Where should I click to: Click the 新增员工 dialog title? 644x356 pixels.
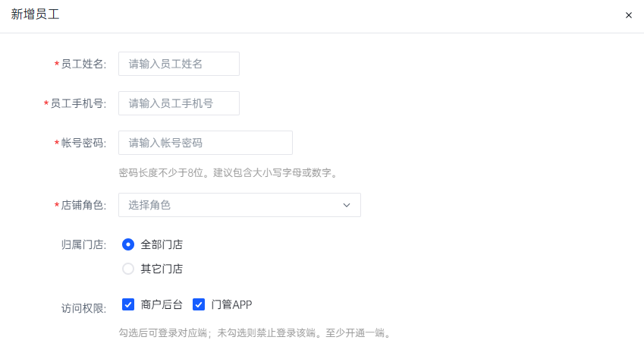pos(36,14)
